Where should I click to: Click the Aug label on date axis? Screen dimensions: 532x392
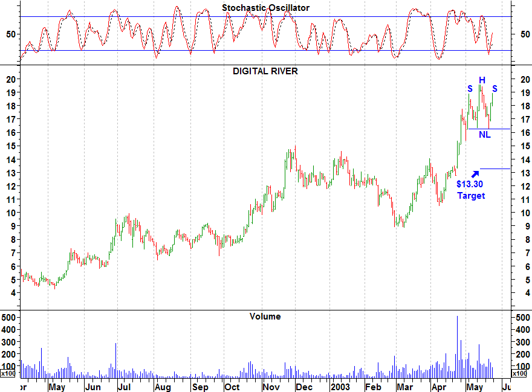click(163, 387)
